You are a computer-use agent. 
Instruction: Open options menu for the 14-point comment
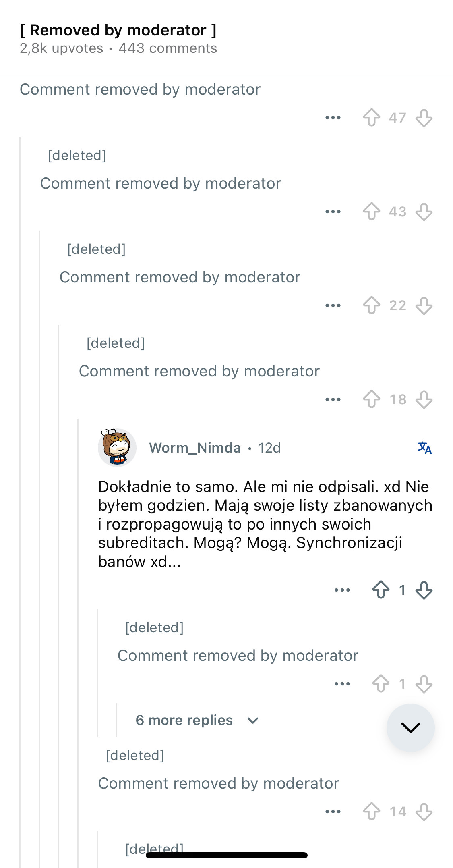point(333,812)
